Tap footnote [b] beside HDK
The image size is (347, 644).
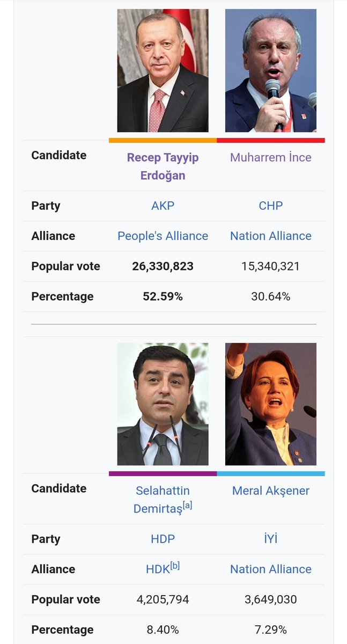[174, 566]
